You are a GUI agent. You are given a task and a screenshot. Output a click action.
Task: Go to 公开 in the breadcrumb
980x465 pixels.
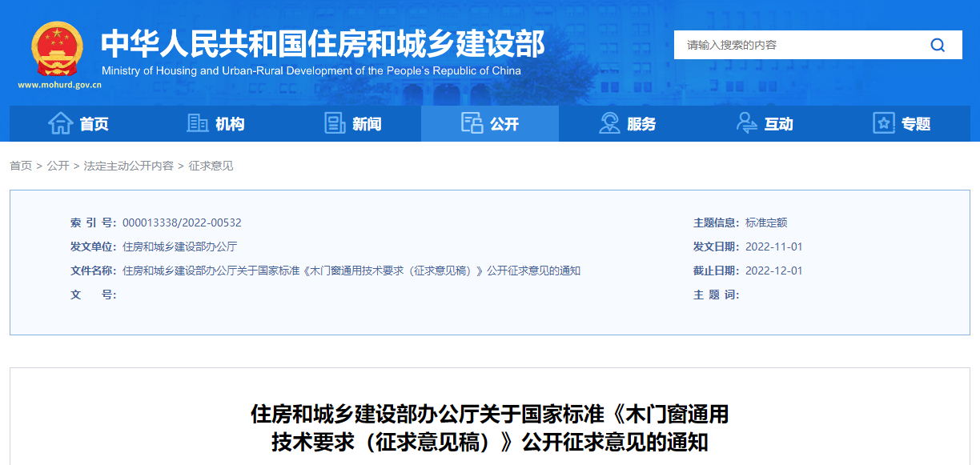58,166
